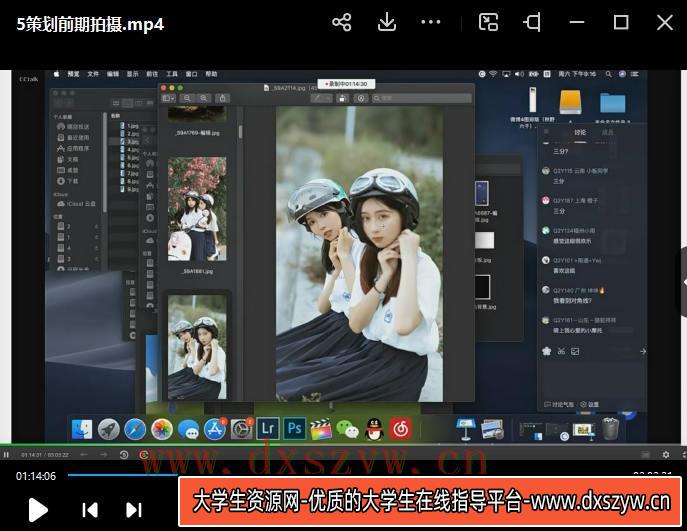Skip to the previous video
This screenshot has width=687, height=531.
coord(90,510)
